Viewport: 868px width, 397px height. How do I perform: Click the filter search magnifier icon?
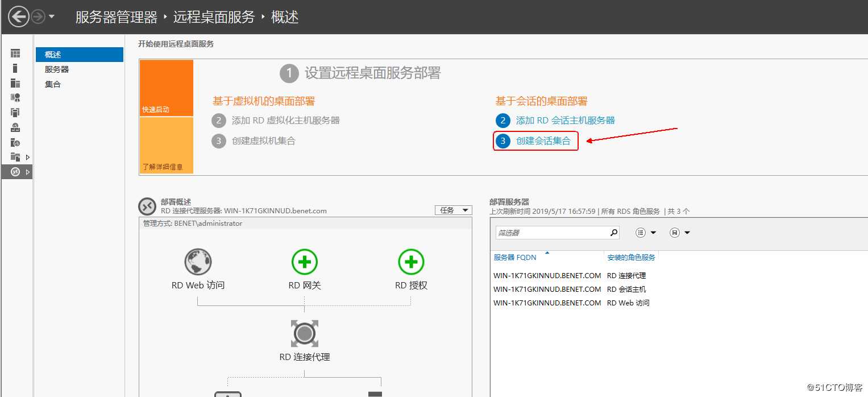click(613, 233)
